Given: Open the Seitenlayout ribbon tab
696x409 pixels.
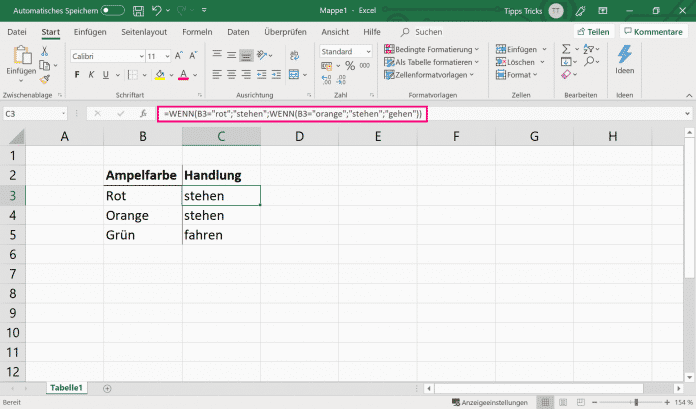Looking at the screenshot, I should 144,32.
